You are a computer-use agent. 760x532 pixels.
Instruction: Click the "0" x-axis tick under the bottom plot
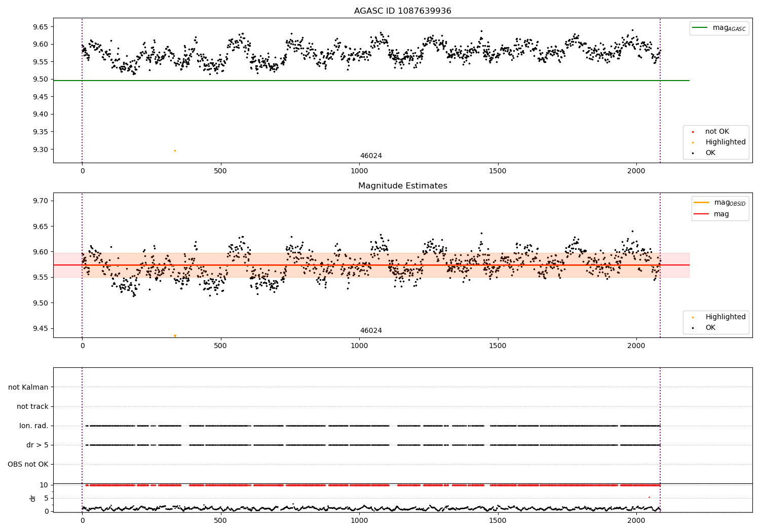[82, 520]
